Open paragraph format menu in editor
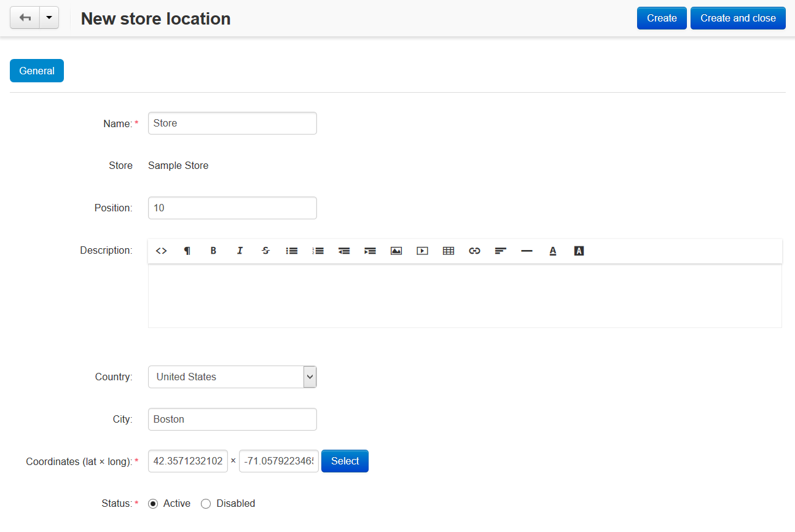The height and width of the screenshot is (532, 795). pyautogui.click(x=187, y=251)
